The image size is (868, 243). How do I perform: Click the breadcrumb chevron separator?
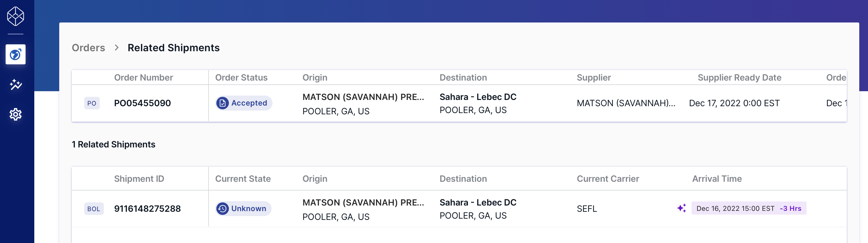(117, 47)
